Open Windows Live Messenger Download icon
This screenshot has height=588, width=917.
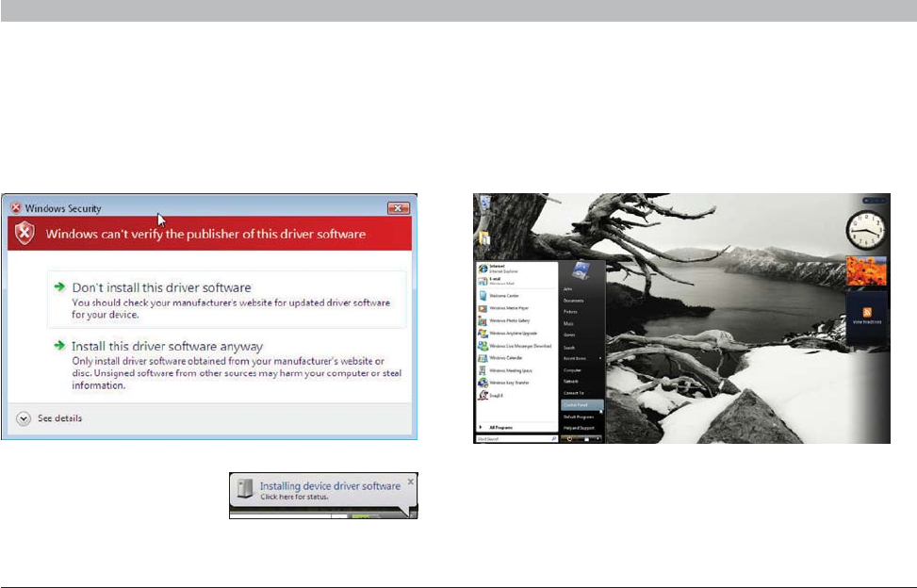(x=483, y=346)
